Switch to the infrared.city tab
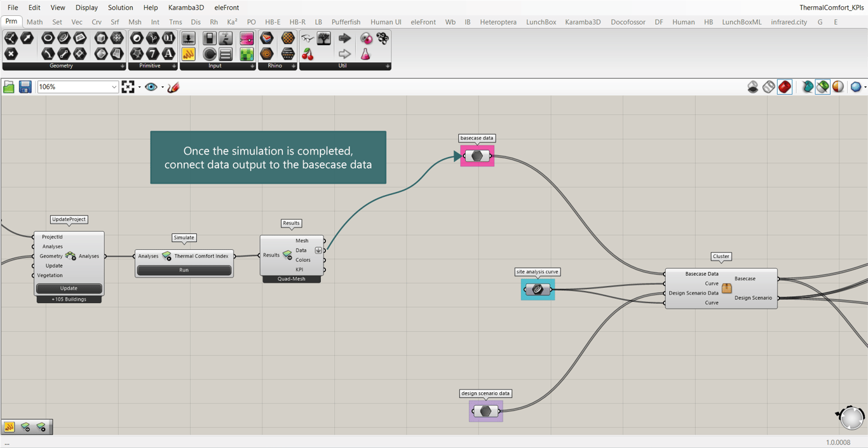This screenshot has height=448, width=868. [x=789, y=22]
